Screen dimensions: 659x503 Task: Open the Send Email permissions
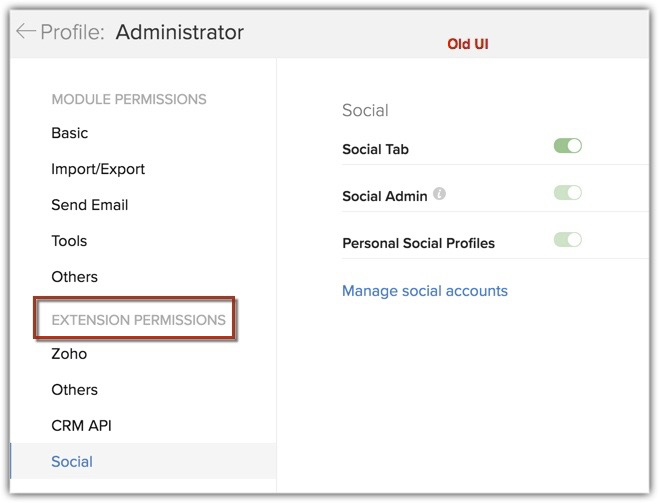coord(90,205)
